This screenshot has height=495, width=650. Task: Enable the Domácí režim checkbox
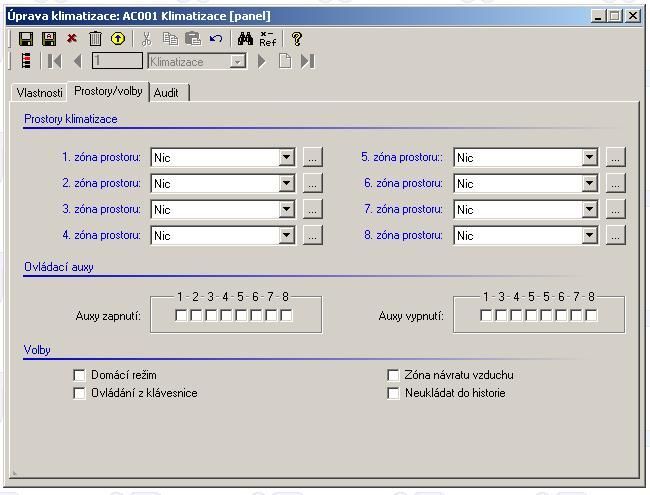tap(80, 375)
